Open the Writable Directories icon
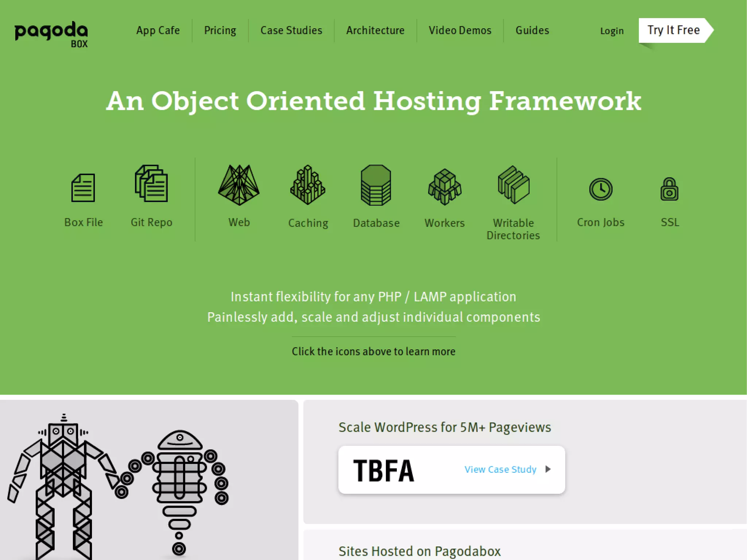 point(514,185)
